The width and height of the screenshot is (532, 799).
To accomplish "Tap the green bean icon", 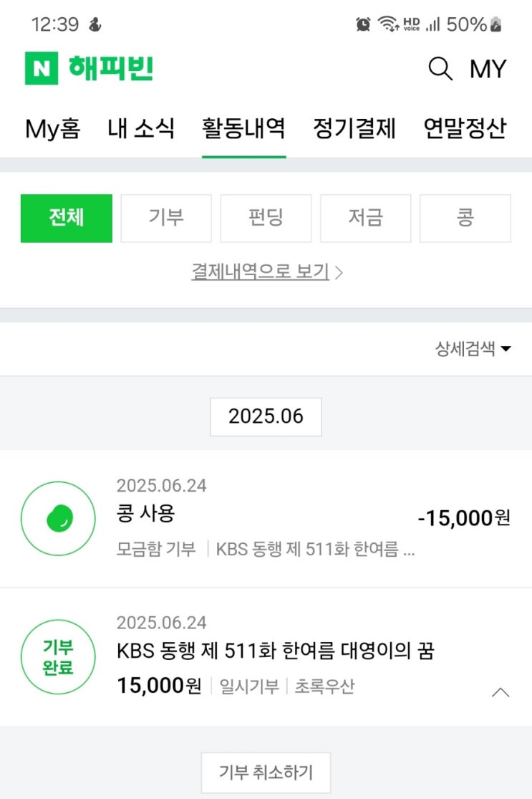I will tap(58, 518).
